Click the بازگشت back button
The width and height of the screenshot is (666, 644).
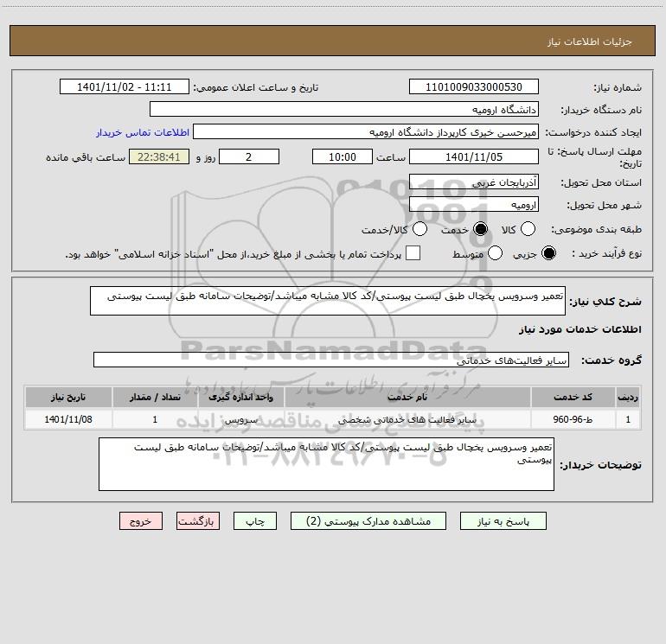pyautogui.click(x=198, y=521)
